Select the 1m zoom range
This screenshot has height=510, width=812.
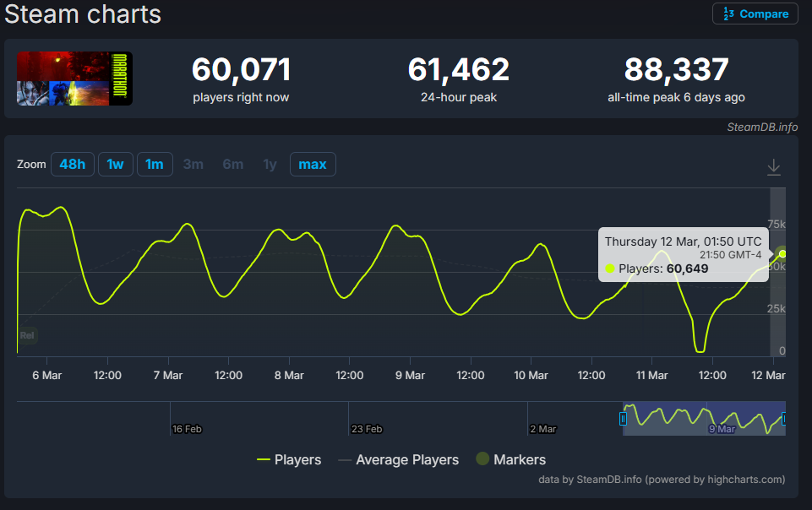[x=155, y=165]
